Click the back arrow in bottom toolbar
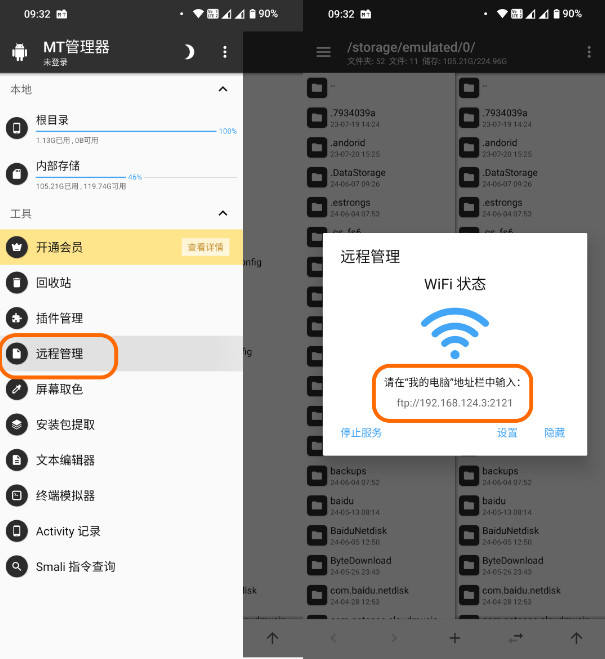Screen dimensions: 605x659 click(333, 638)
